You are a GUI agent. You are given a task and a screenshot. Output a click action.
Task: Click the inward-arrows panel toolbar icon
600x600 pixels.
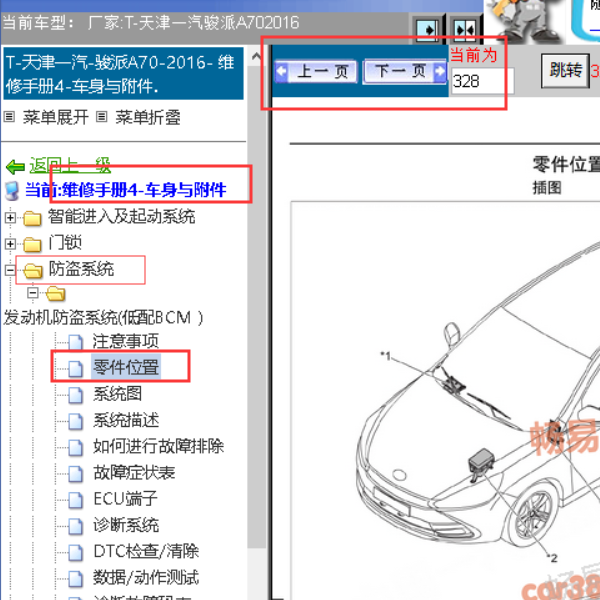(x=464, y=30)
